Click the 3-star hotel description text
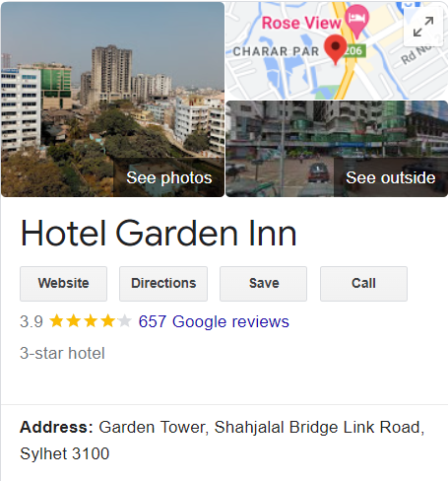Viewport: 448px width, 481px height. pyautogui.click(x=62, y=353)
